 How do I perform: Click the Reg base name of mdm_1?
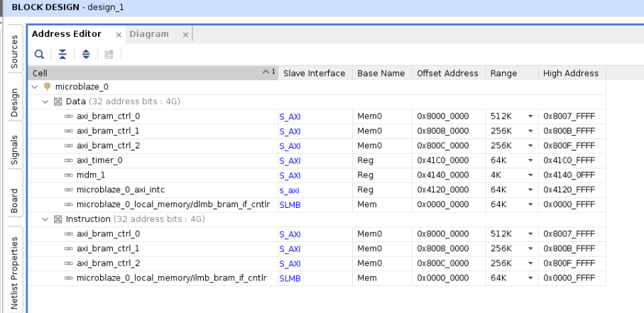(x=365, y=175)
